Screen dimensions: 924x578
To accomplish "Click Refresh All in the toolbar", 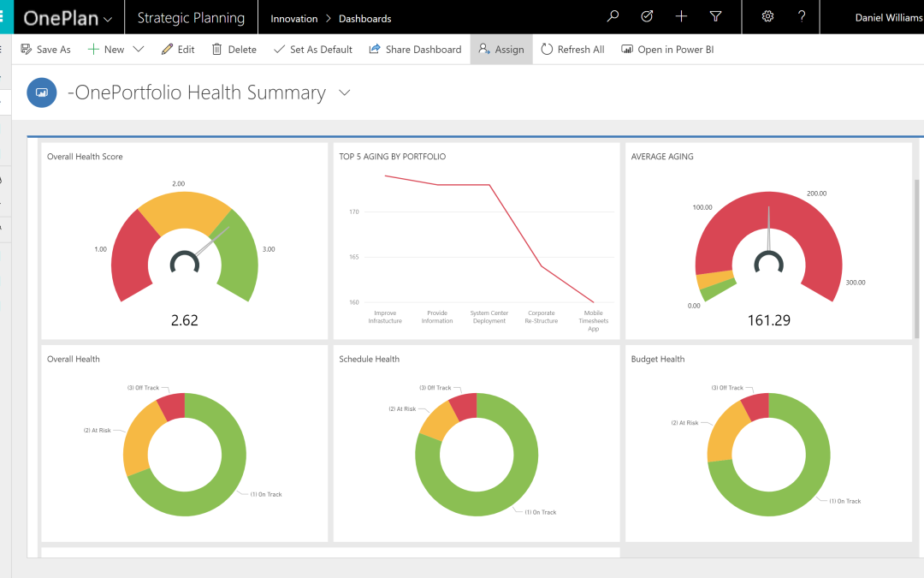I will point(572,50).
